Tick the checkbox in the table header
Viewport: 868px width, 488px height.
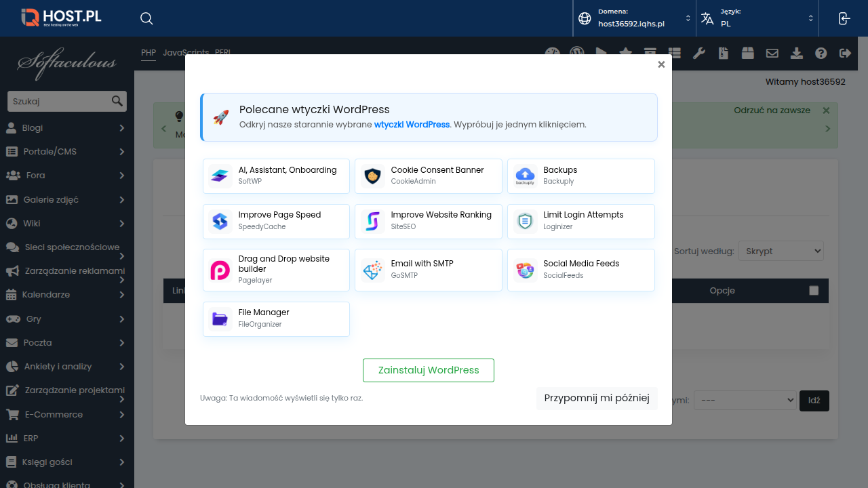point(814,291)
